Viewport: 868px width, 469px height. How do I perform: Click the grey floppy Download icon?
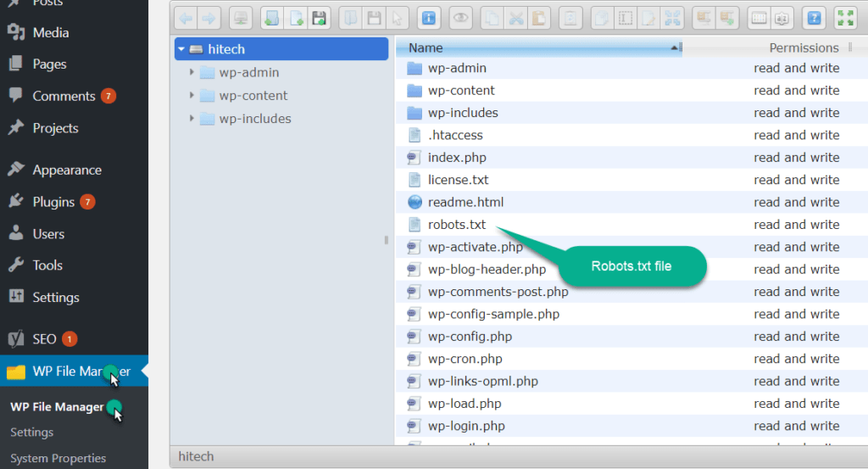click(374, 19)
